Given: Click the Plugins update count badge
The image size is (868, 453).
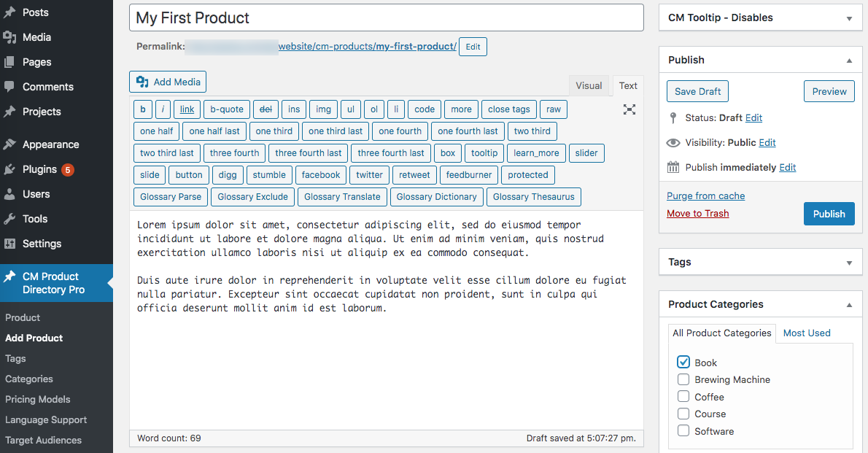Looking at the screenshot, I should (68, 169).
